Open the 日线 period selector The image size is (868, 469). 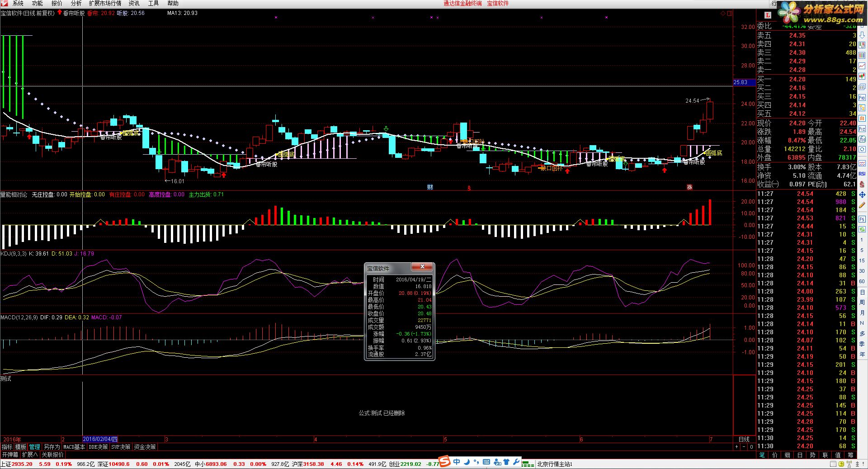(744, 439)
